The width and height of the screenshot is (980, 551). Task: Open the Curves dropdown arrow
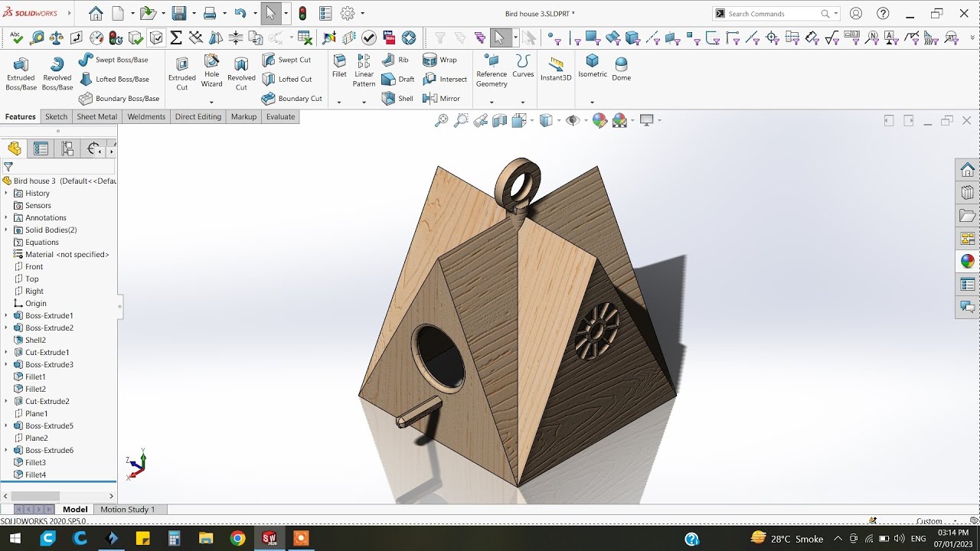[523, 102]
